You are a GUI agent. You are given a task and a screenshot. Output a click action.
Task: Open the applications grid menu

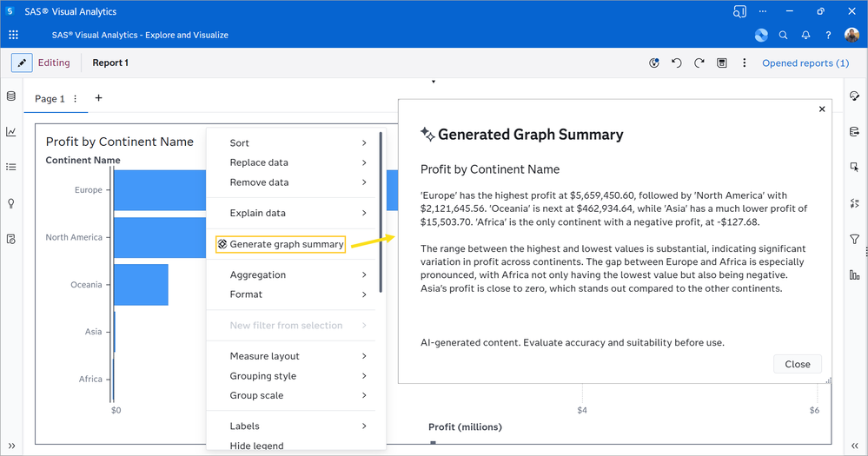[x=13, y=35]
